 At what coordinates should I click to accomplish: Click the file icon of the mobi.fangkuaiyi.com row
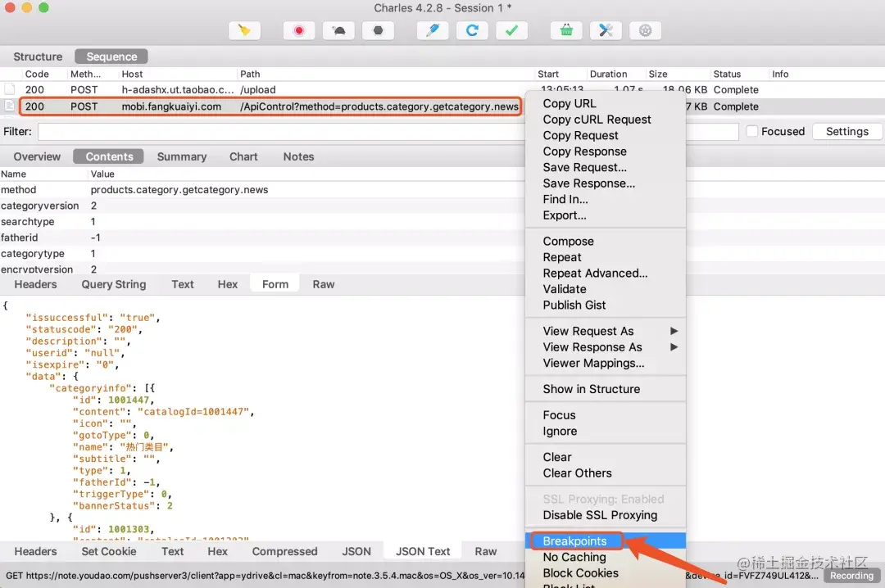pyautogui.click(x=10, y=106)
